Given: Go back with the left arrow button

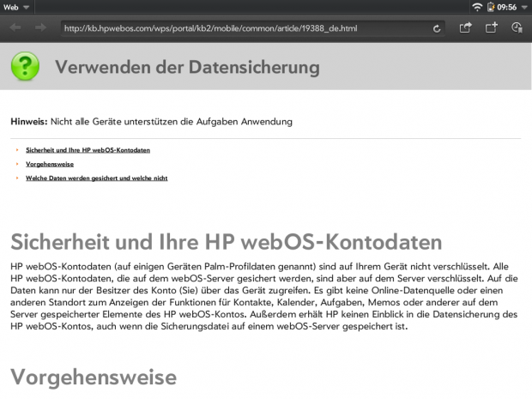Looking at the screenshot, I should [x=15, y=27].
